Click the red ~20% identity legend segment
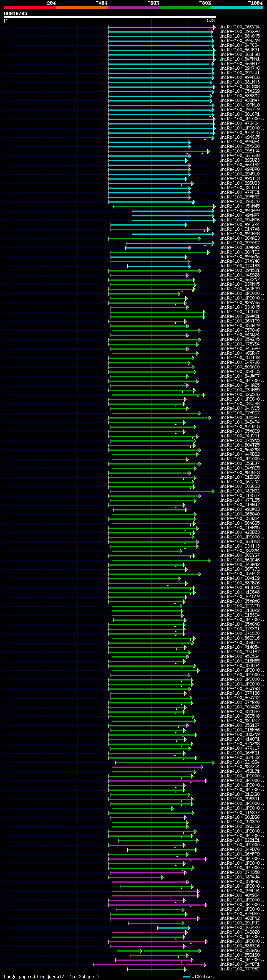This screenshot has width=267, height=980. click(x=30, y=8)
